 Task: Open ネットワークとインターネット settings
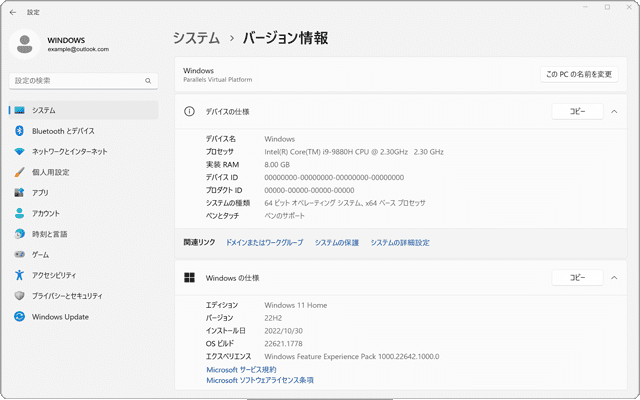[x=84, y=151]
